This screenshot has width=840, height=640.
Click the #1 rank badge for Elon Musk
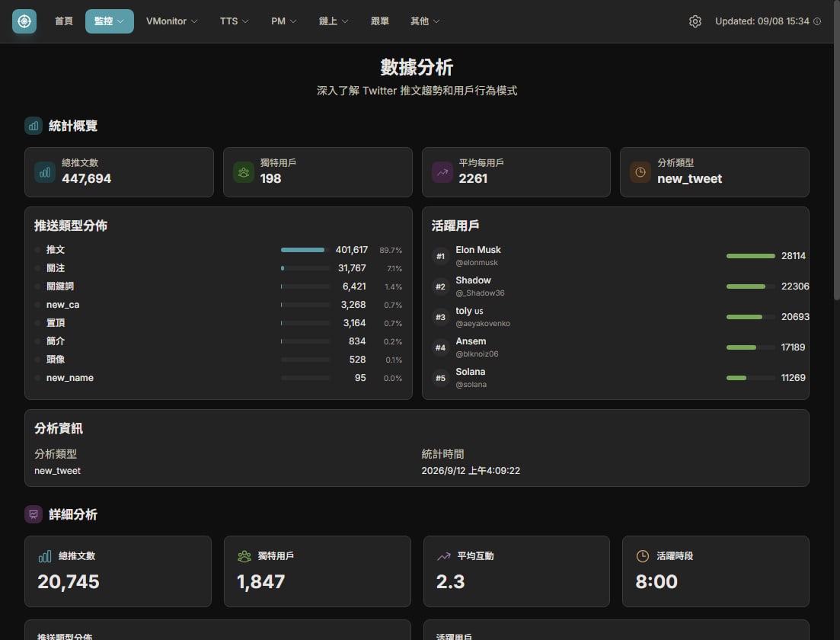[440, 256]
